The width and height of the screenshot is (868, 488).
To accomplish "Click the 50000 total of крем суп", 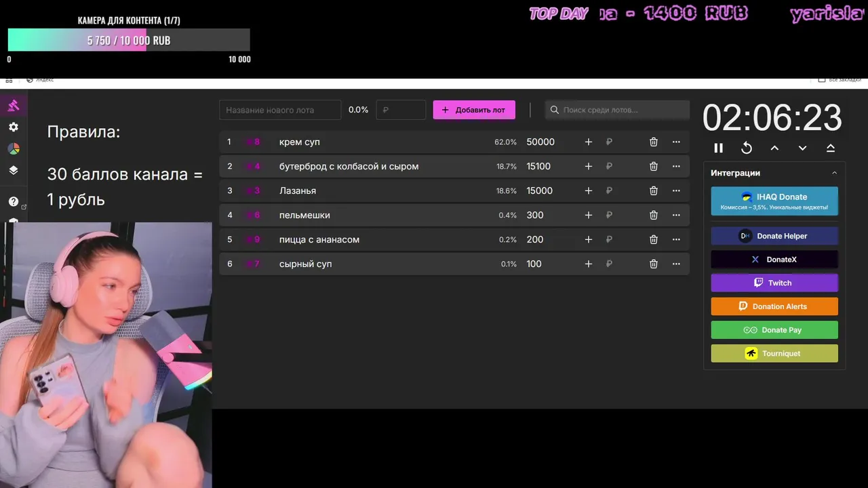I will (540, 142).
